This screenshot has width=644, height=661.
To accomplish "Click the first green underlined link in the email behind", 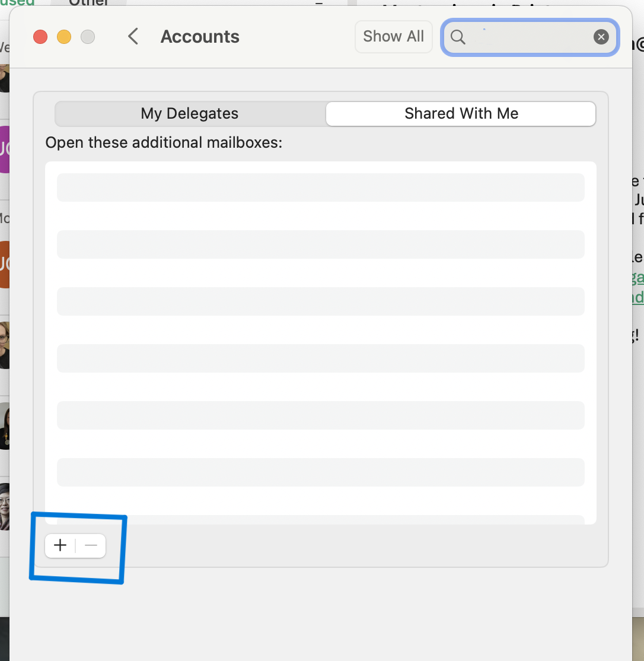I will pyautogui.click(x=637, y=278).
